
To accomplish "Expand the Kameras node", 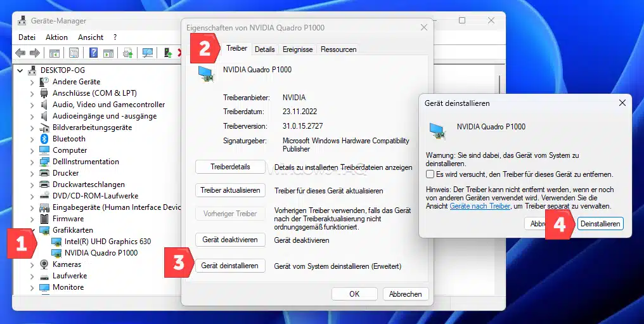I will (x=32, y=265).
